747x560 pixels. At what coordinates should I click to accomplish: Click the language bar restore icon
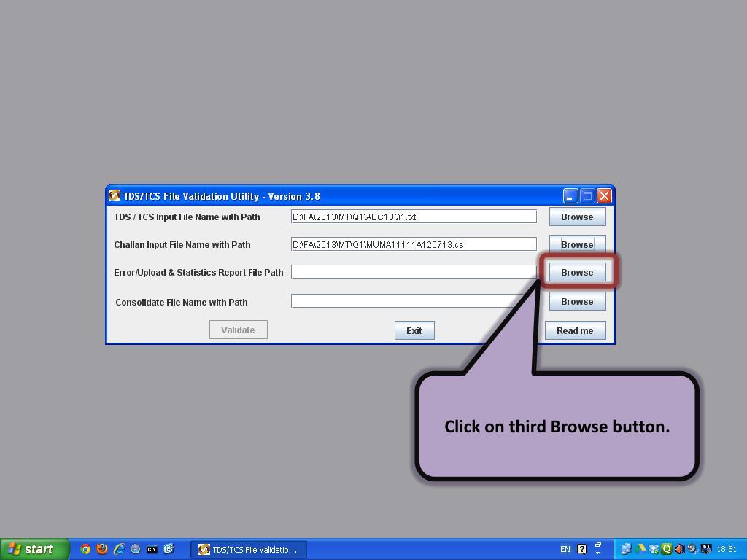pyautogui.click(x=598, y=545)
